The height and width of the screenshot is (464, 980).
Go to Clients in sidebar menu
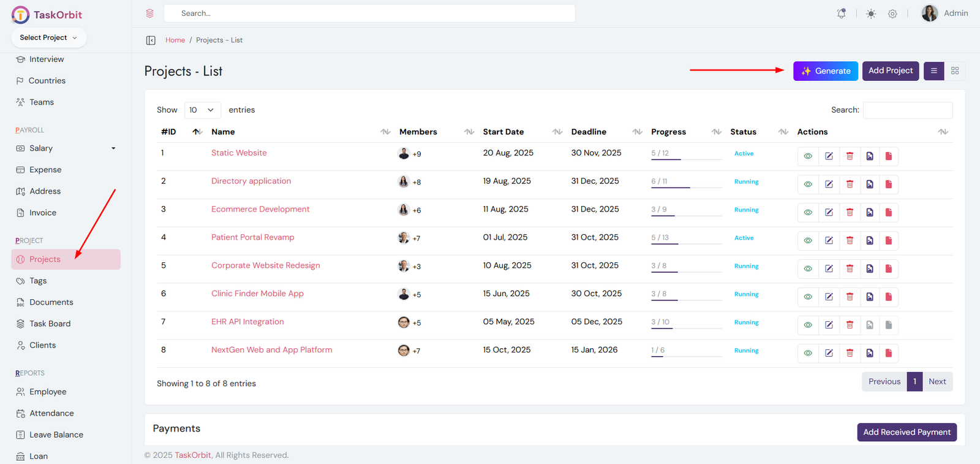point(42,345)
